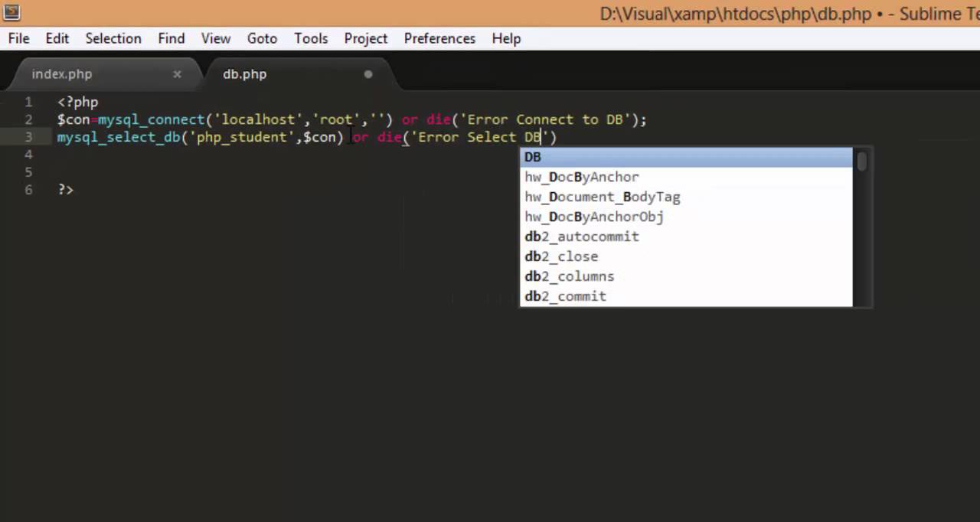This screenshot has width=980, height=522.
Task: Open the Goto menu
Action: (x=262, y=38)
